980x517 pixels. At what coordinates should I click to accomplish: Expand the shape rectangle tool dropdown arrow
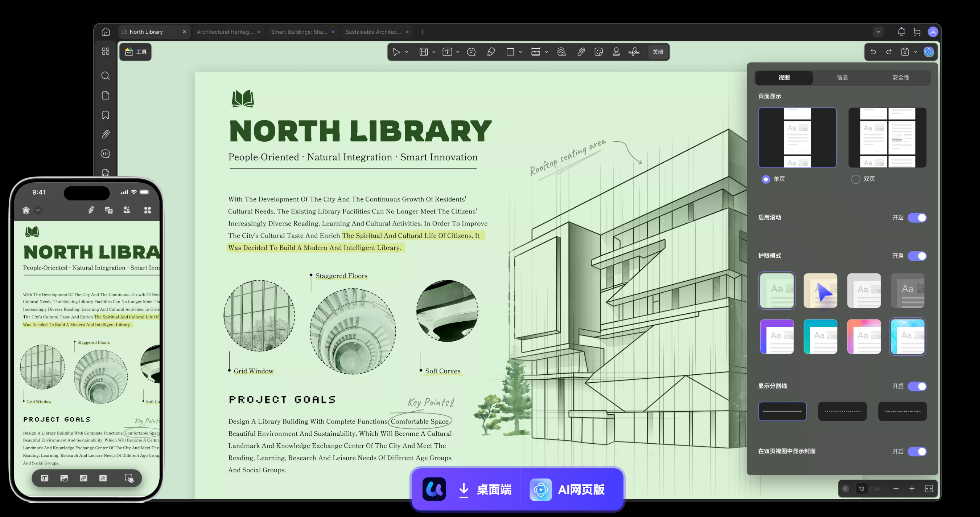point(520,52)
